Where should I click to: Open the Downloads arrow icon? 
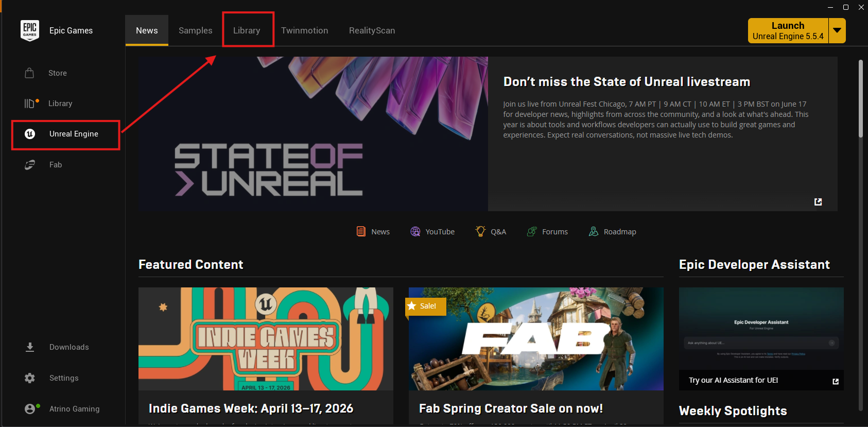(30, 347)
